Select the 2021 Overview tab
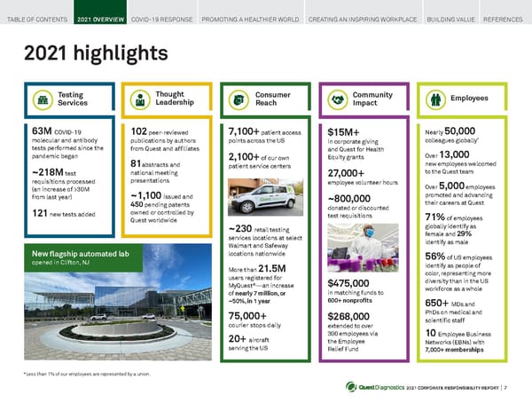The height and width of the screenshot is (411, 532). [99, 18]
